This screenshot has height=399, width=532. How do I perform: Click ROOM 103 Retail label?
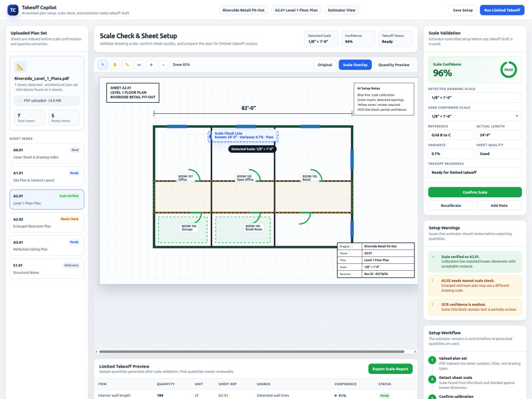point(310,178)
